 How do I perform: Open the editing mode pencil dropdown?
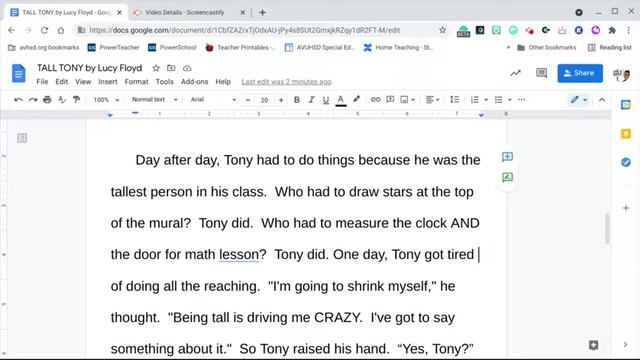[579, 100]
